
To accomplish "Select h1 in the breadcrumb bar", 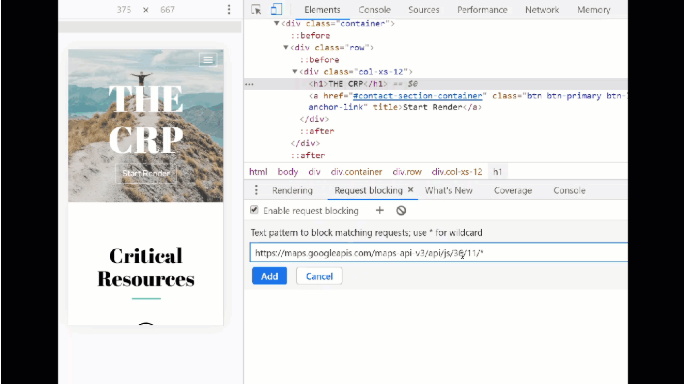I will [497, 171].
